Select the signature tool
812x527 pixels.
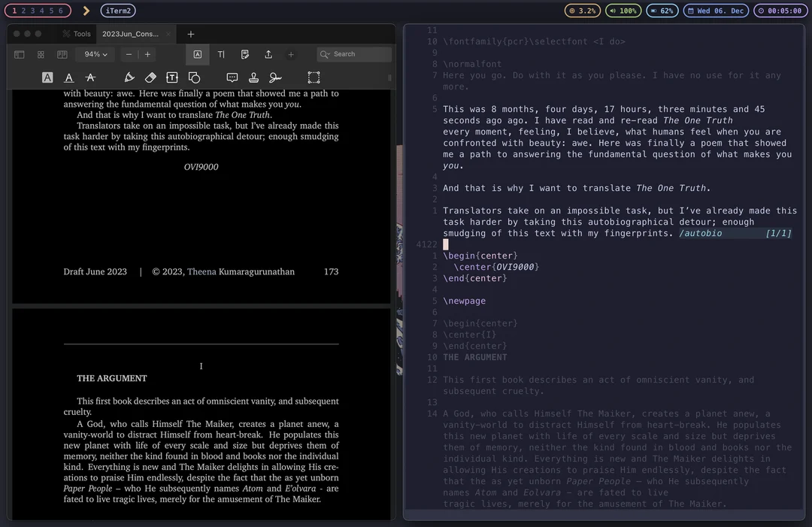[275, 77]
